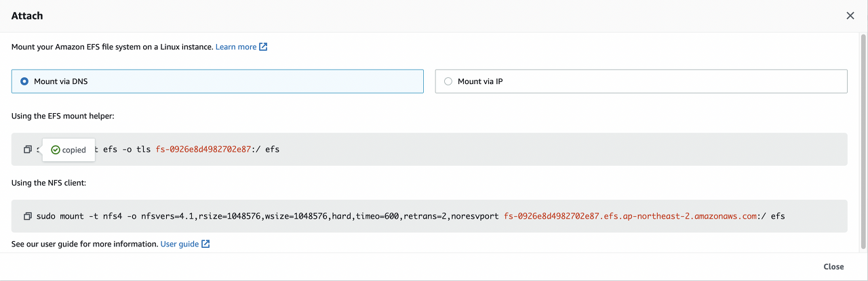Click file system ID fs-0926e8d4982702e87 in helper command
The image size is (868, 281).
(203, 150)
